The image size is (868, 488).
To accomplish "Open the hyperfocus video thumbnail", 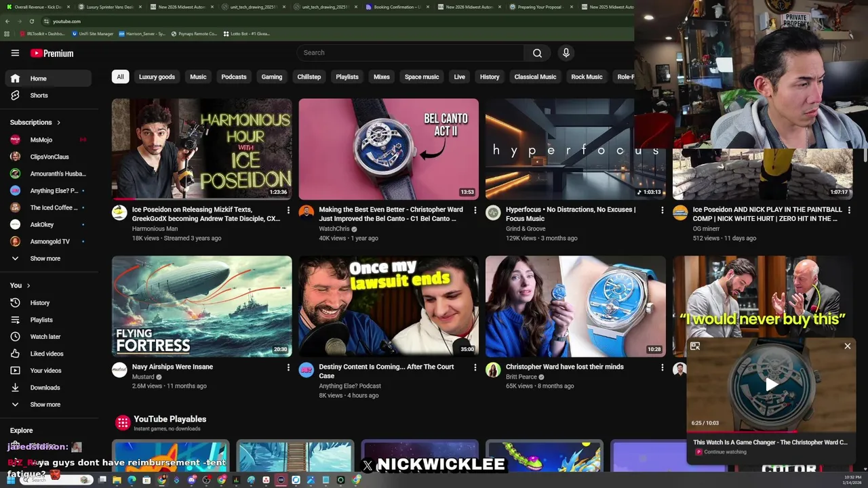I will tap(575, 149).
